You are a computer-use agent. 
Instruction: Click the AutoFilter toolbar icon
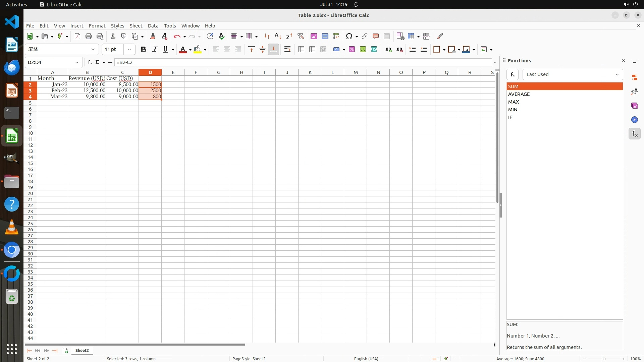tap(301, 36)
